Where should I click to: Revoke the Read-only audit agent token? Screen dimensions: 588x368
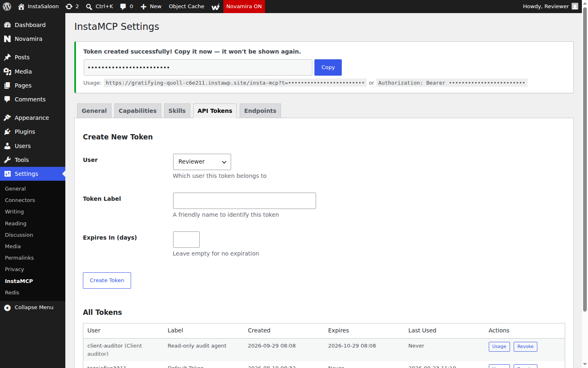click(x=526, y=347)
